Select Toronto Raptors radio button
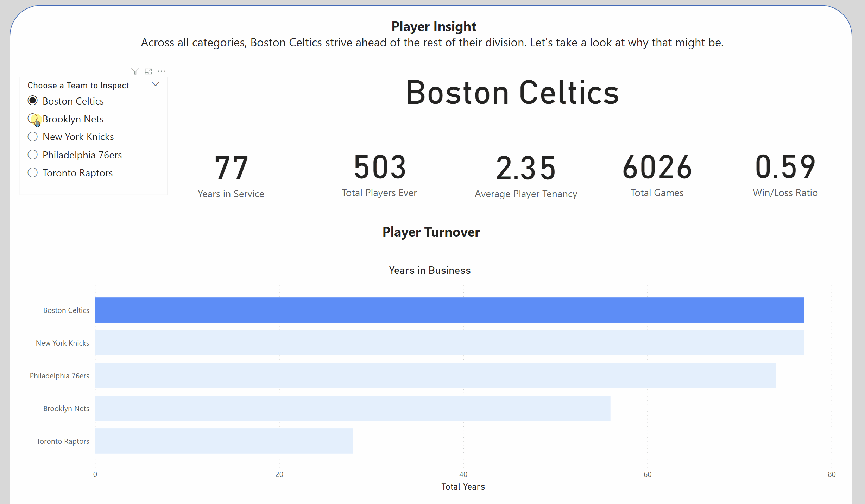Image resolution: width=865 pixels, height=504 pixels. click(x=33, y=172)
